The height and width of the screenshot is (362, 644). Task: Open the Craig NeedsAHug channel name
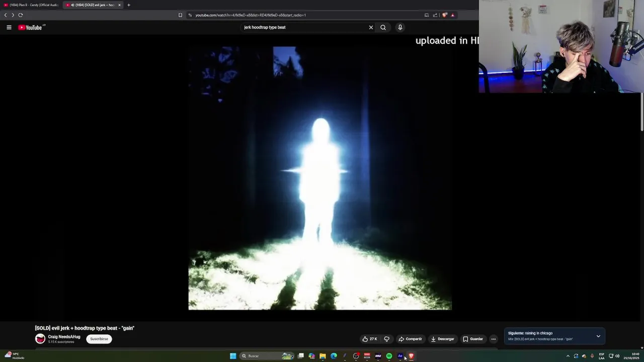pos(64,337)
